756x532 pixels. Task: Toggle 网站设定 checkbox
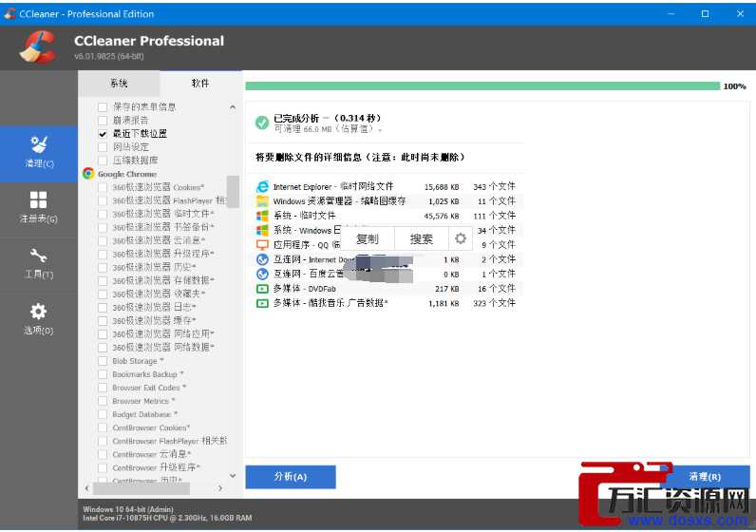[103, 147]
